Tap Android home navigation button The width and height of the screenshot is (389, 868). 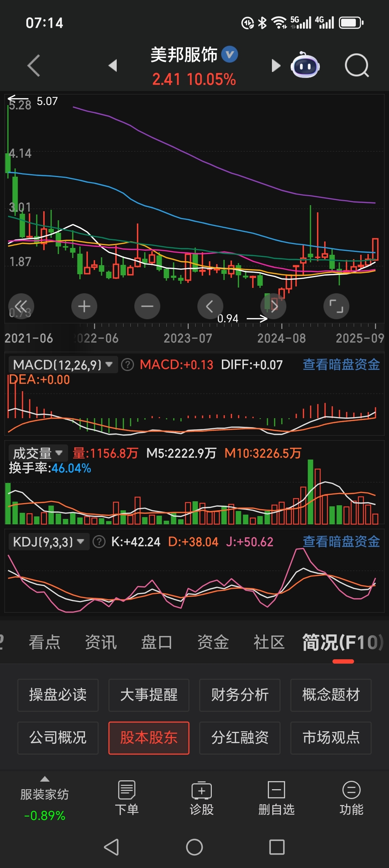click(x=194, y=847)
